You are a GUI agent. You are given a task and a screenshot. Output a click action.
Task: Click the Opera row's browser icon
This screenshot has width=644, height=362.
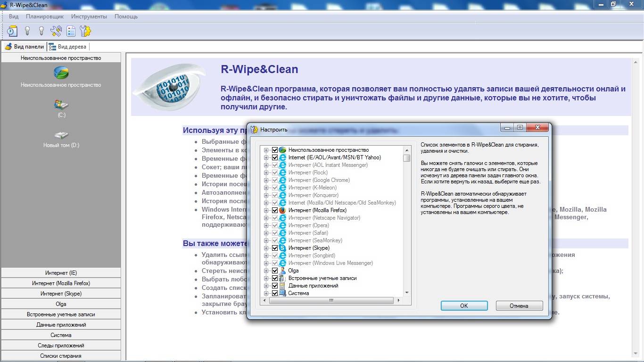pos(282,225)
